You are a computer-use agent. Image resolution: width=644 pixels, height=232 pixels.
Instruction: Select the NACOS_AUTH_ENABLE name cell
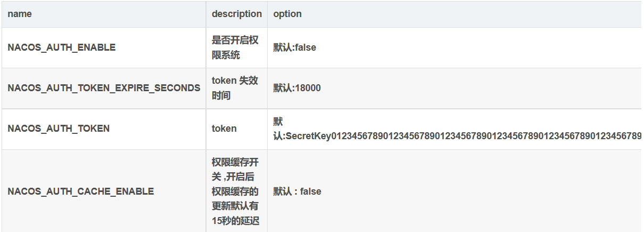coord(61,47)
